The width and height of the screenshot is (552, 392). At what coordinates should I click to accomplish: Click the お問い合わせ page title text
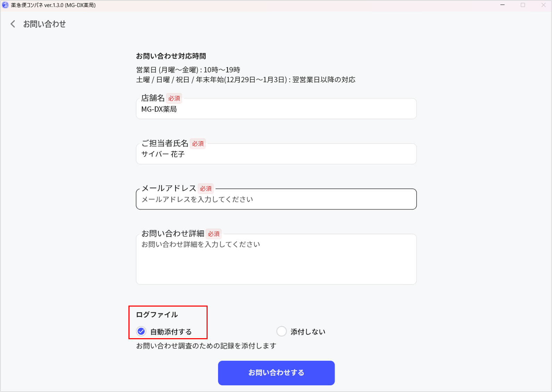(x=44, y=24)
